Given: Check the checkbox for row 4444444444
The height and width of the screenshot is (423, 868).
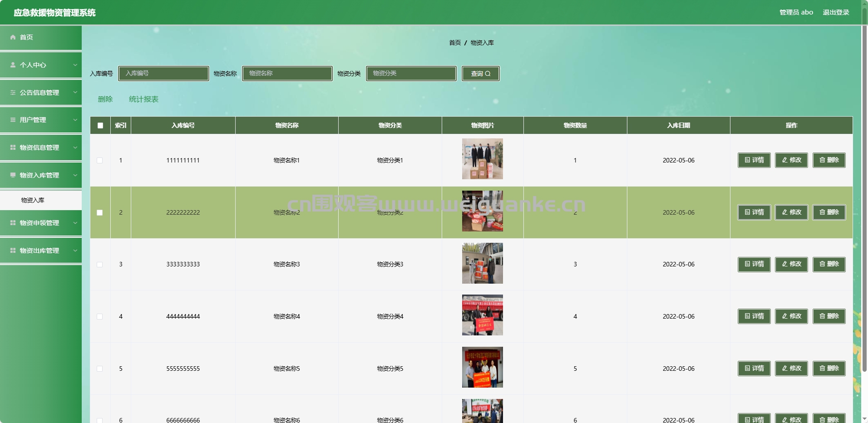Looking at the screenshot, I should point(100,316).
